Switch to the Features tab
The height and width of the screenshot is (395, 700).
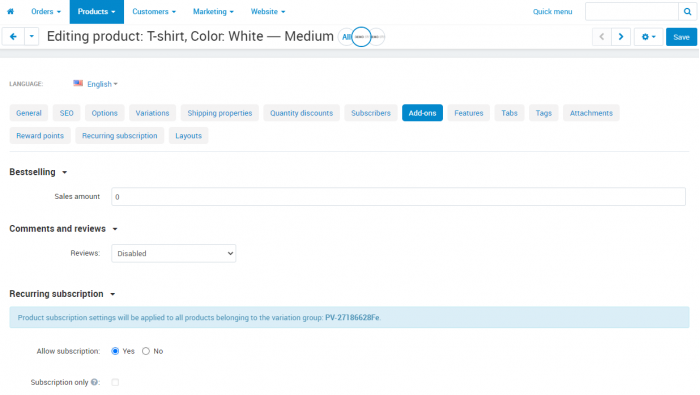click(469, 113)
